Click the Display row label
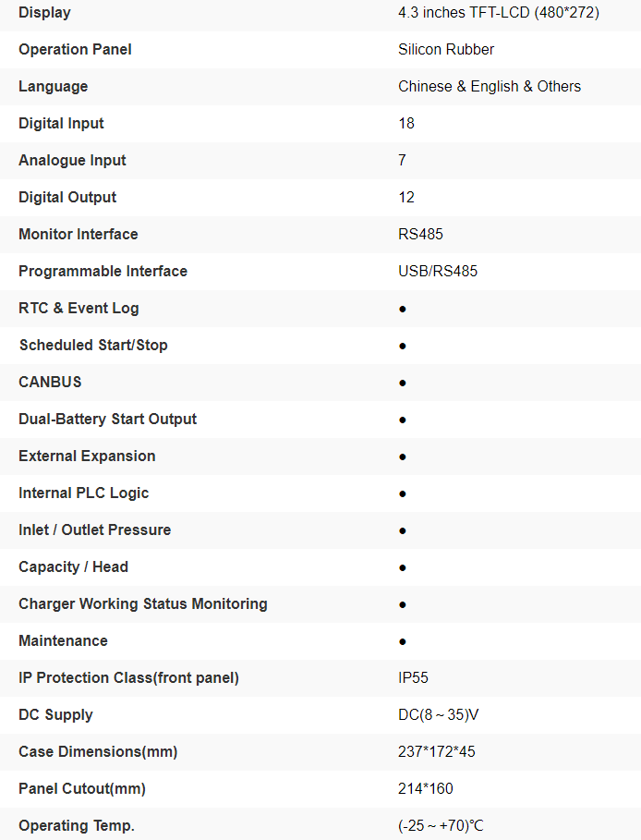641x840 pixels. coord(44,13)
